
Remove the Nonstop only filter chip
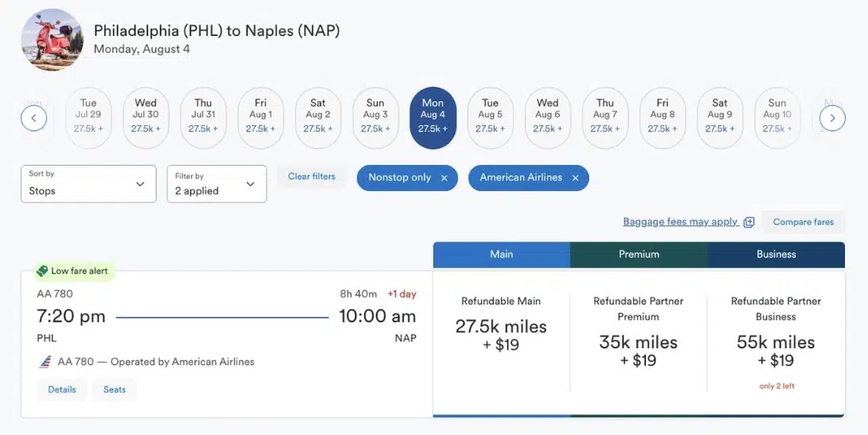coord(444,178)
